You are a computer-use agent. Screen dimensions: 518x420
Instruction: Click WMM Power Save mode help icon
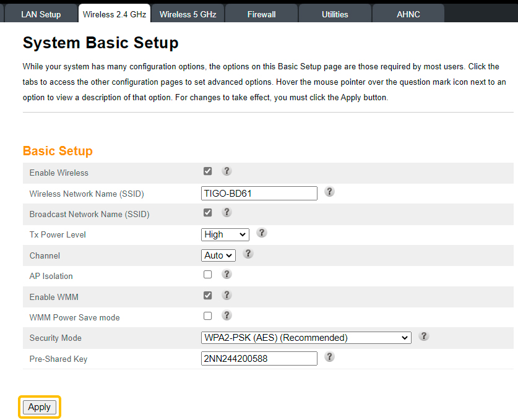227,315
